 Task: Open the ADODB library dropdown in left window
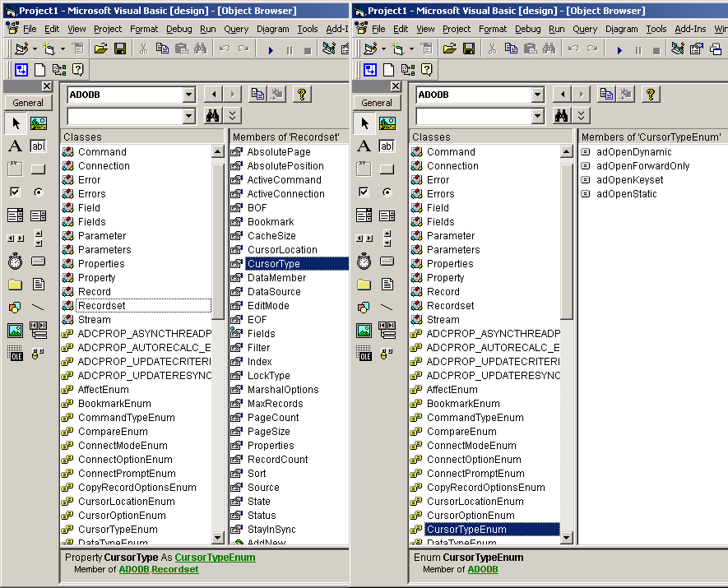(x=188, y=95)
